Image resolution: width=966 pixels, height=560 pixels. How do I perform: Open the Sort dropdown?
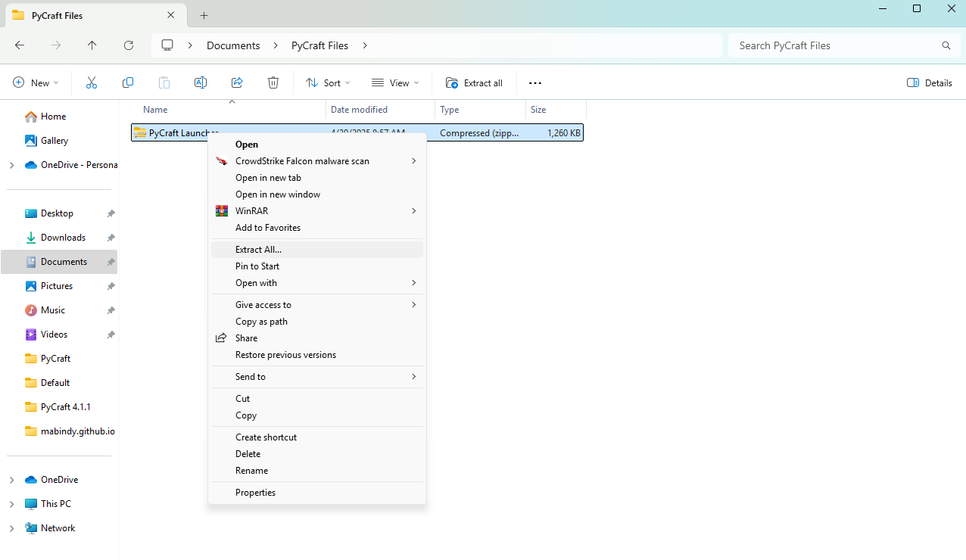click(328, 82)
